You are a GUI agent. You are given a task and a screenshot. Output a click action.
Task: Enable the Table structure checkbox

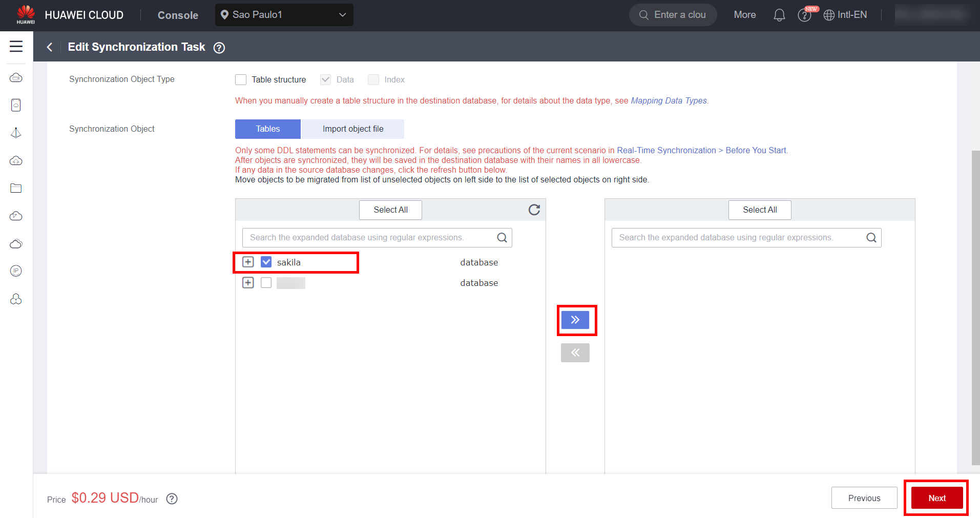[x=241, y=80]
